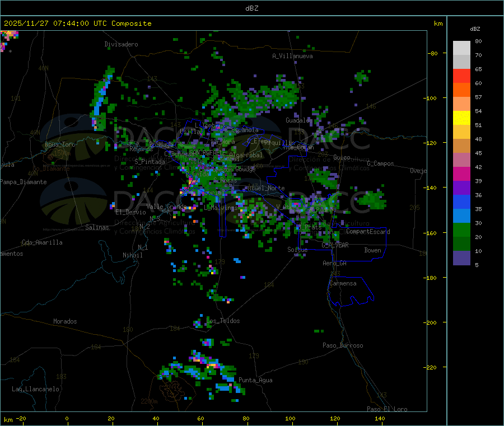The image size is (504, 426).
Task: Click the Co_Diamante mountain label
Action: [51, 168]
